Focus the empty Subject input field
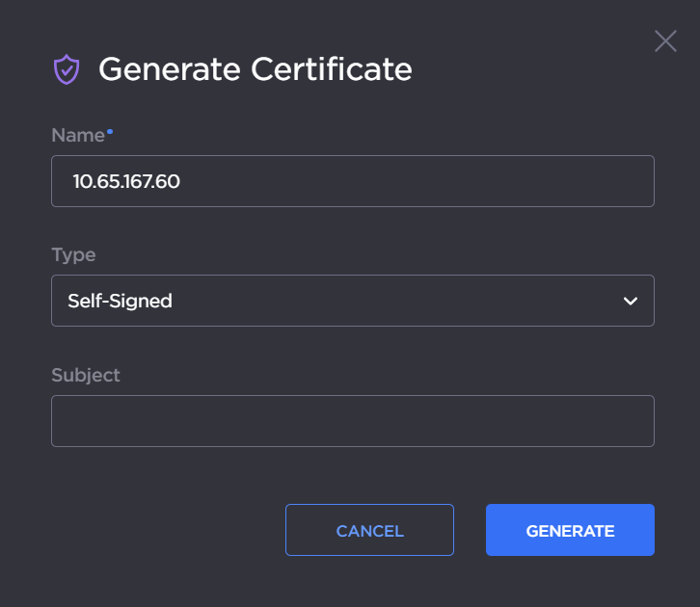The height and width of the screenshot is (607, 700). tap(352, 421)
